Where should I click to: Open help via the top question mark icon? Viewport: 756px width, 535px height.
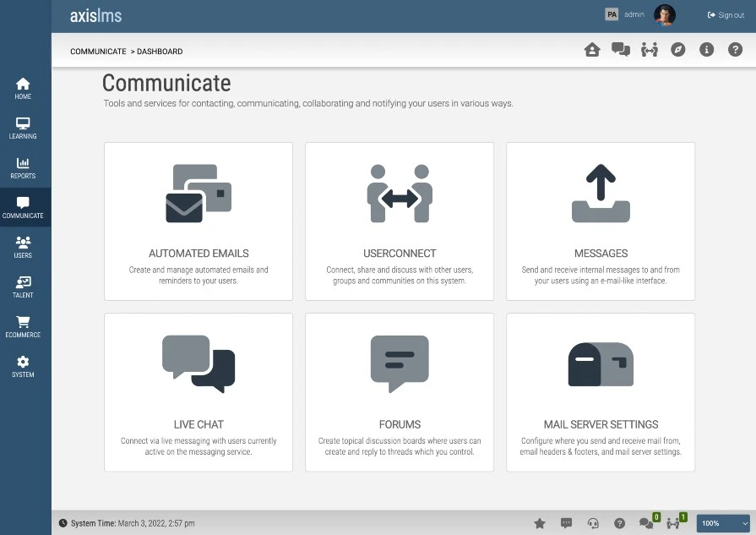click(x=735, y=50)
